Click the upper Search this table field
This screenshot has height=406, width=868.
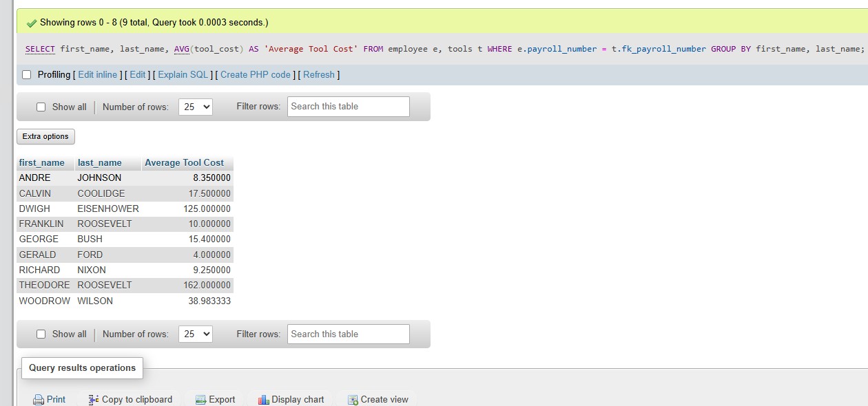pyautogui.click(x=348, y=106)
